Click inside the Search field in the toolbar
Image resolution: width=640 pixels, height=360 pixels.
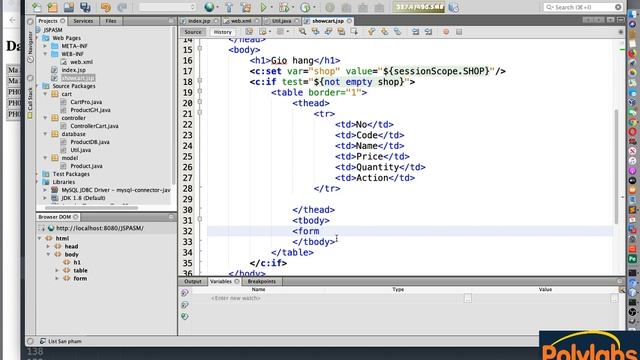click(x=584, y=7)
